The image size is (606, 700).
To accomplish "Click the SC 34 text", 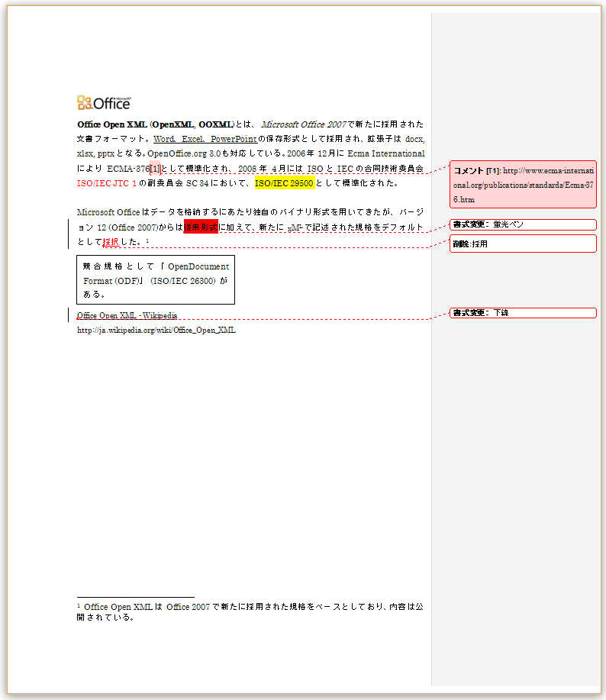I will (197, 183).
